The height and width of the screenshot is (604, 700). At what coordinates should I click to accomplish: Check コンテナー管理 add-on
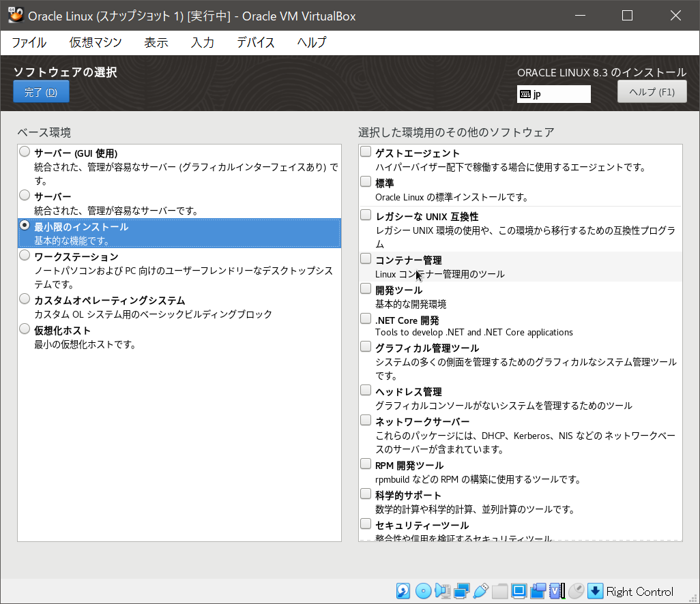(x=366, y=259)
